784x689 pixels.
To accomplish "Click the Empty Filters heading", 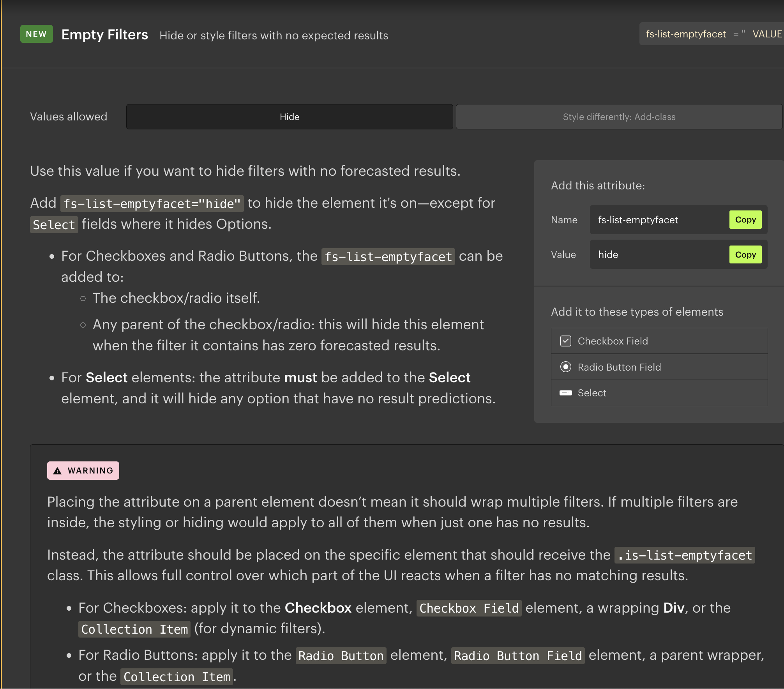I will coord(104,35).
